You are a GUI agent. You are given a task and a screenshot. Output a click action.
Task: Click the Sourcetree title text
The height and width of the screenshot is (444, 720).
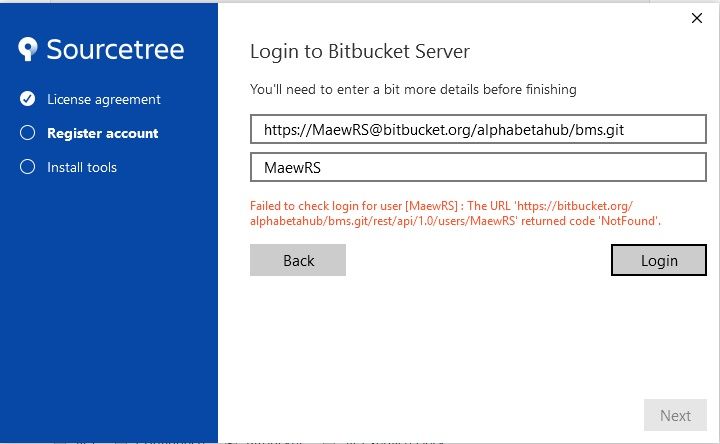(x=115, y=49)
